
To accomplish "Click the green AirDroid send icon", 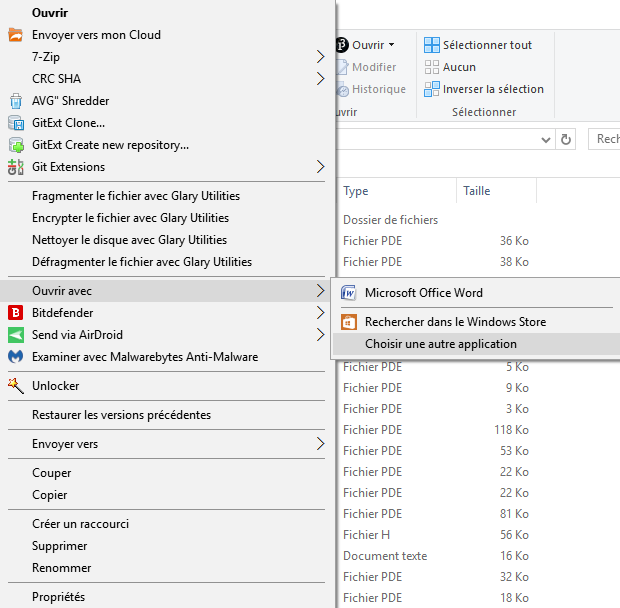I will [x=16, y=335].
